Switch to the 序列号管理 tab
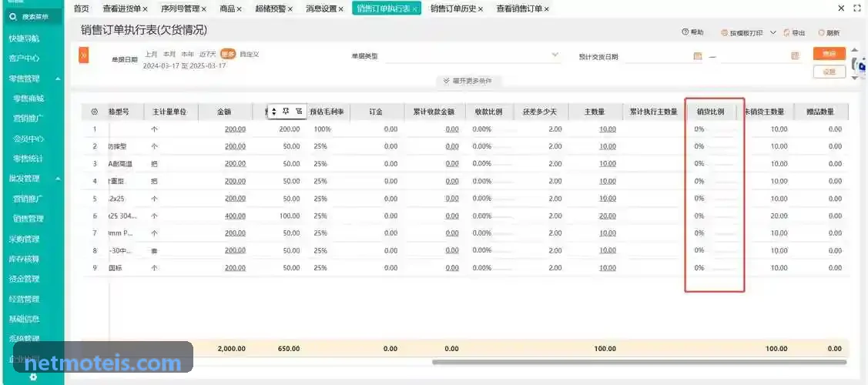 [180, 8]
